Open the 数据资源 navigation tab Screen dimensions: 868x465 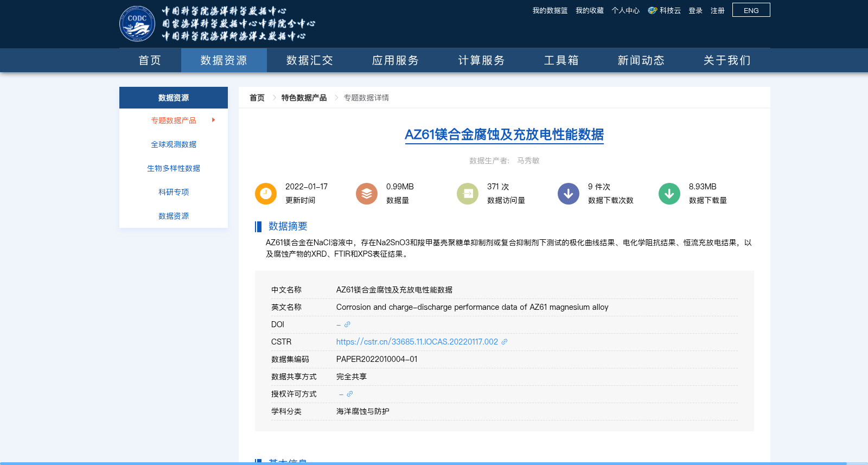coord(224,60)
